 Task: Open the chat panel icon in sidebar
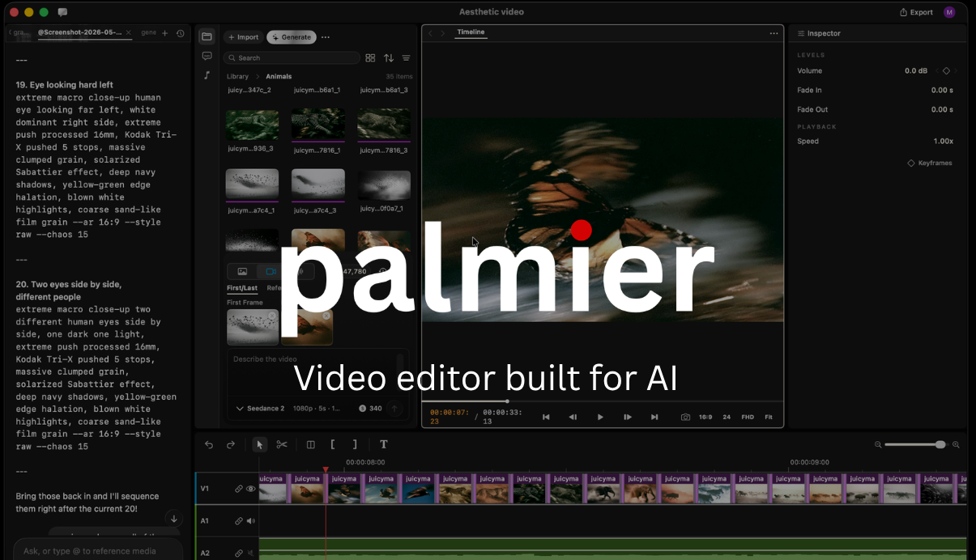click(x=207, y=56)
